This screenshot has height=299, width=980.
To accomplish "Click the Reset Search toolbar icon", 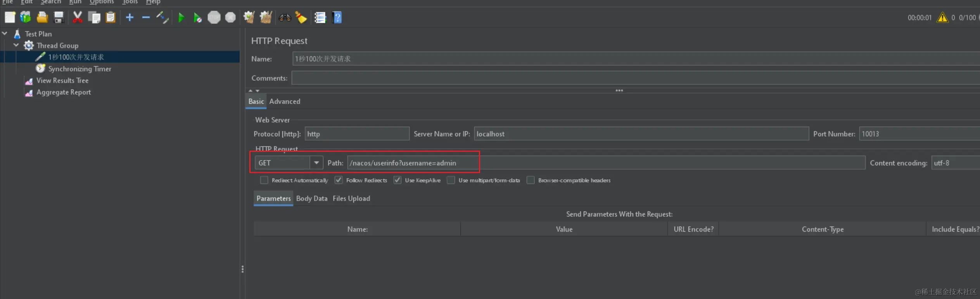I will 301,17.
